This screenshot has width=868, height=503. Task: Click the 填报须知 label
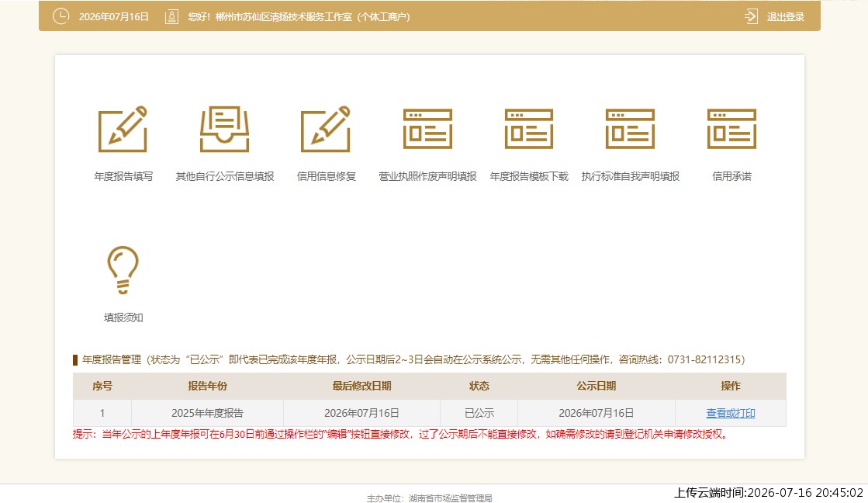[x=123, y=317]
